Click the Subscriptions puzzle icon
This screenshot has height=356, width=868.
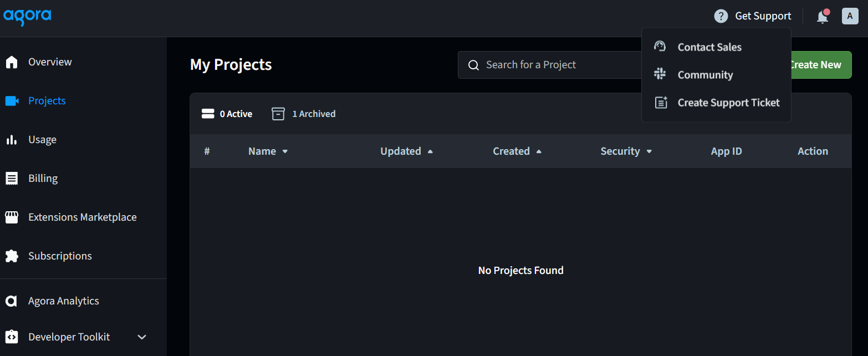12,256
